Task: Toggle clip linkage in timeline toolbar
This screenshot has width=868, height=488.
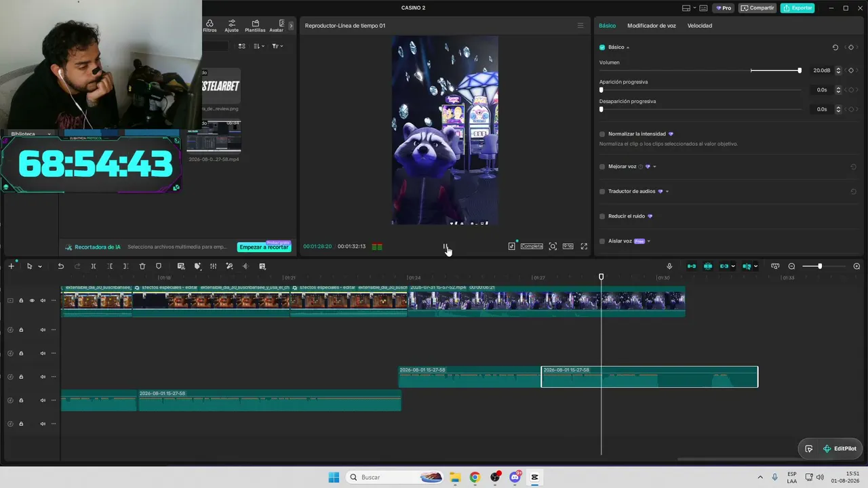Action: pyautogui.click(x=724, y=266)
